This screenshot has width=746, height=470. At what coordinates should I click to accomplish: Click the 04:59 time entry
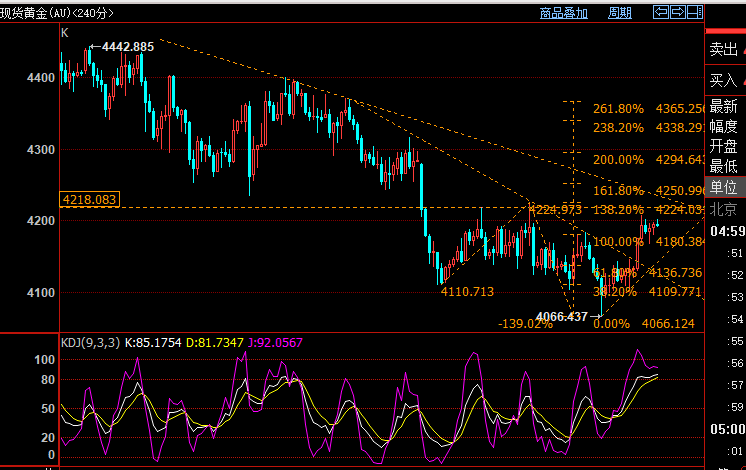[728, 232]
